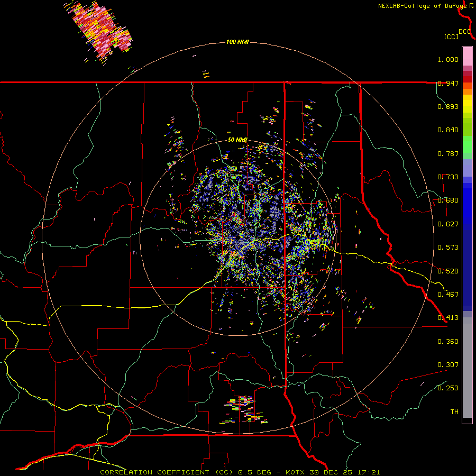This screenshot has width=476, height=476.
Task: Pick the pink segment of the color bar
Action: click(x=467, y=56)
